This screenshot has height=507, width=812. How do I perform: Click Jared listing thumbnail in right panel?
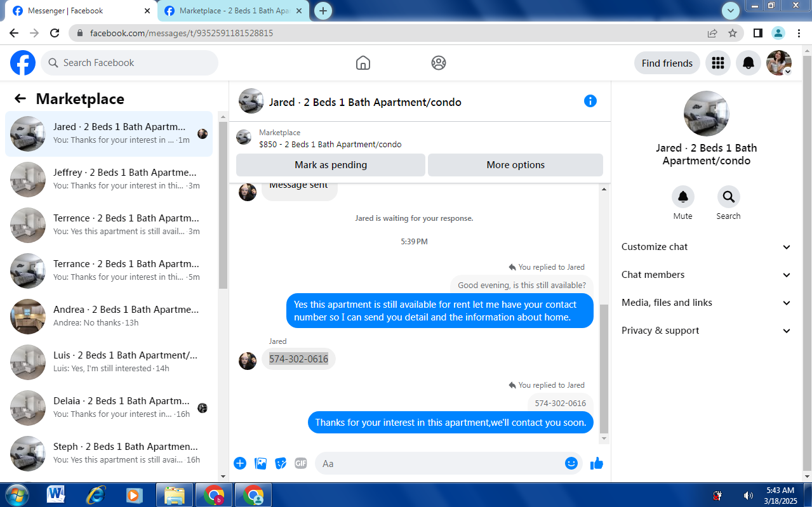[706, 114]
